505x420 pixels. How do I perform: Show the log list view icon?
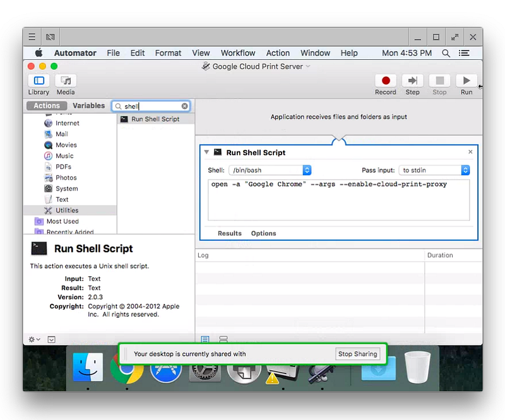205,339
